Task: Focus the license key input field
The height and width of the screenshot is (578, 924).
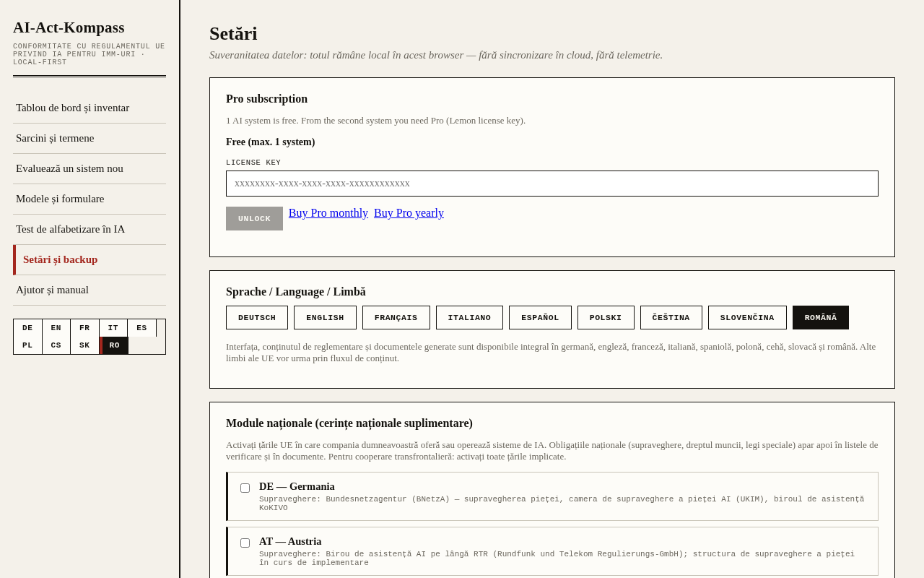Action: click(x=552, y=184)
